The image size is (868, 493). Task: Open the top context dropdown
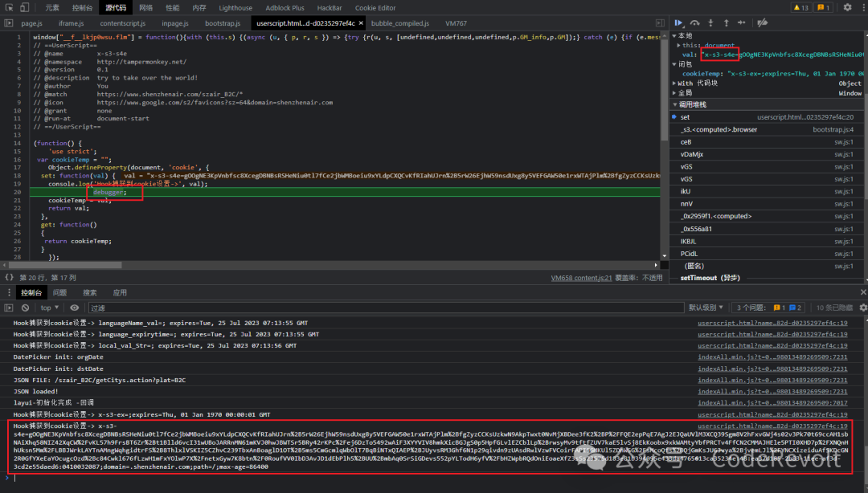(49, 308)
